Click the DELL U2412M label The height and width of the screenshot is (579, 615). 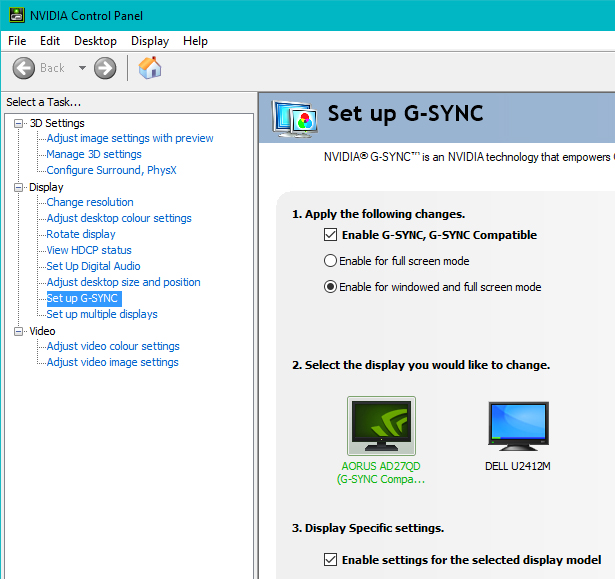pyautogui.click(x=518, y=466)
